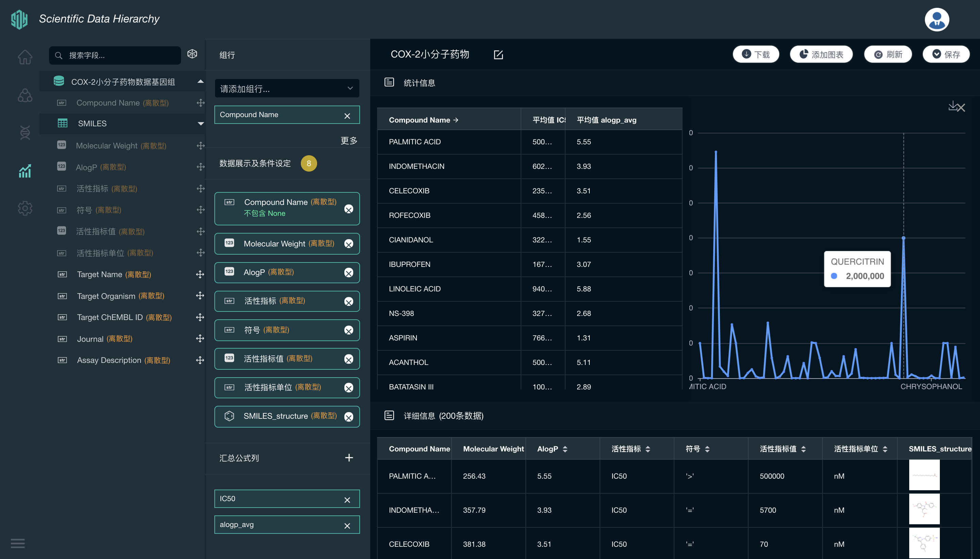
Task: Open the molecule cluster sidebar icon
Action: [25, 95]
